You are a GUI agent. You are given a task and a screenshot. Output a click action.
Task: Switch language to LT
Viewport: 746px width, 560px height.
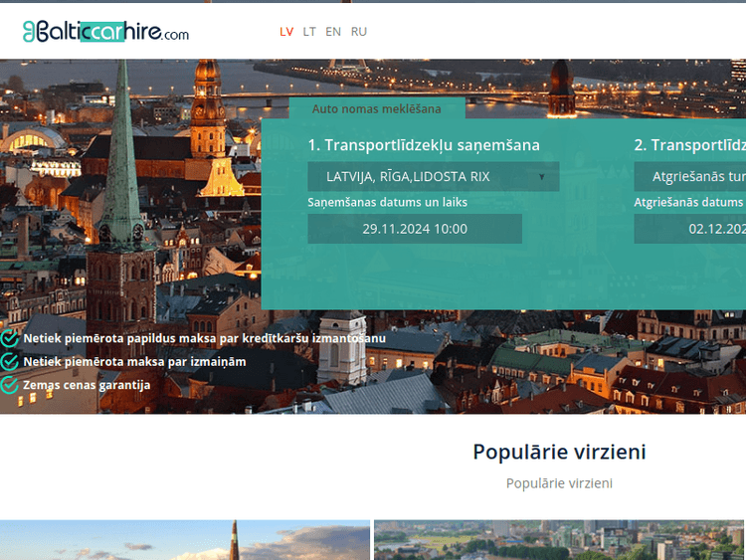pyautogui.click(x=309, y=32)
